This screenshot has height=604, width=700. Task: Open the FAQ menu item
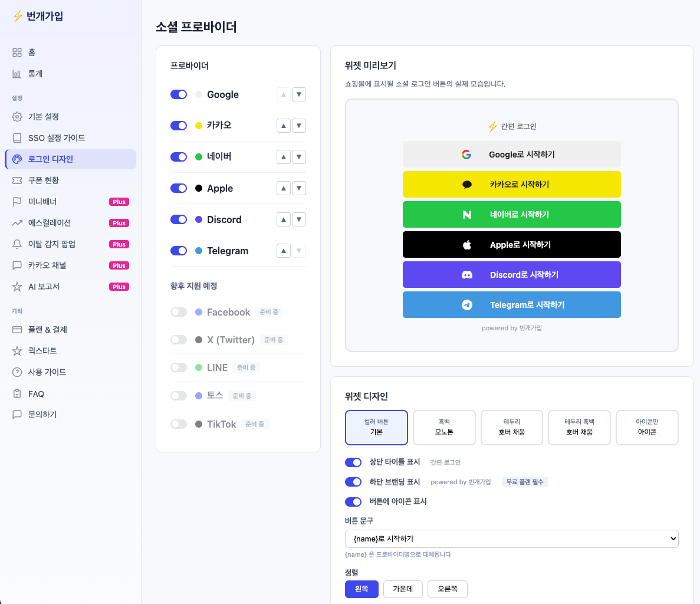point(36,394)
